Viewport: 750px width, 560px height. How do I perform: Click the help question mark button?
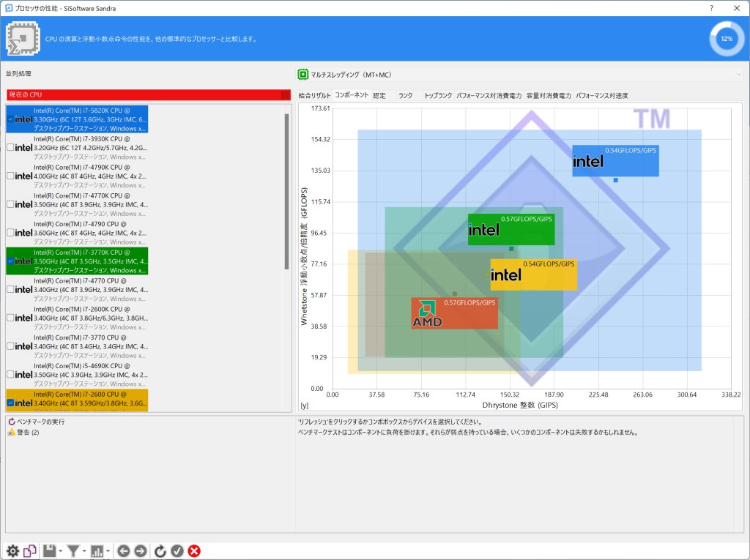pos(711,8)
